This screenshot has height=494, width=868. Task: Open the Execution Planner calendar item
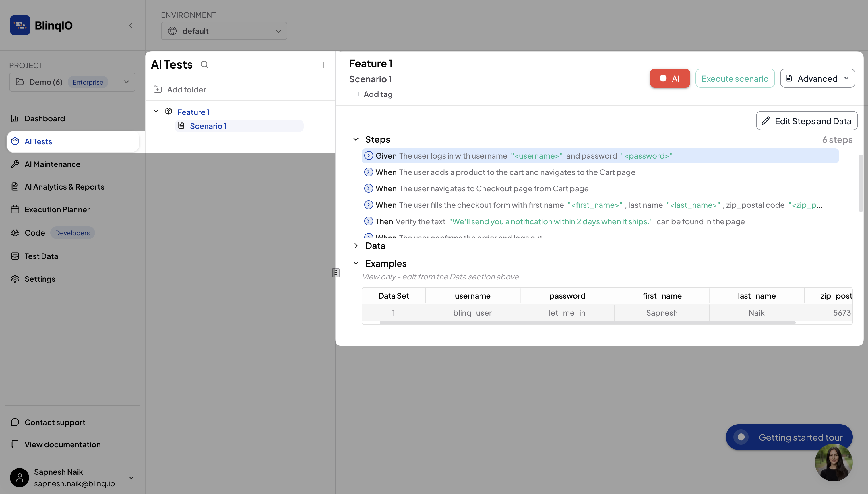[x=57, y=209]
